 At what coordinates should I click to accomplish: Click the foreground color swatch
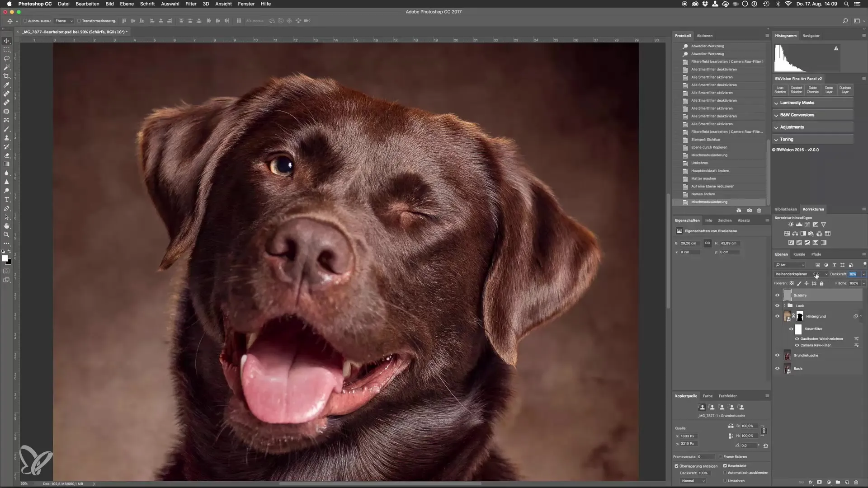[x=5, y=258]
